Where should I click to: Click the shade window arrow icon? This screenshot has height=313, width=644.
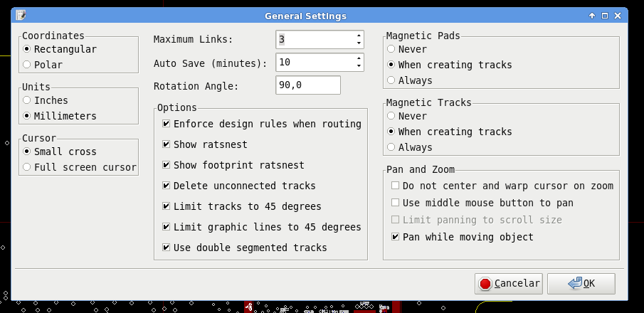tap(592, 16)
